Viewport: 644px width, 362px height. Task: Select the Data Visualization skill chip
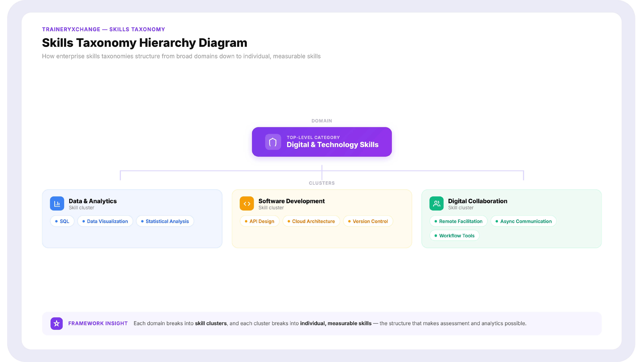click(x=105, y=221)
